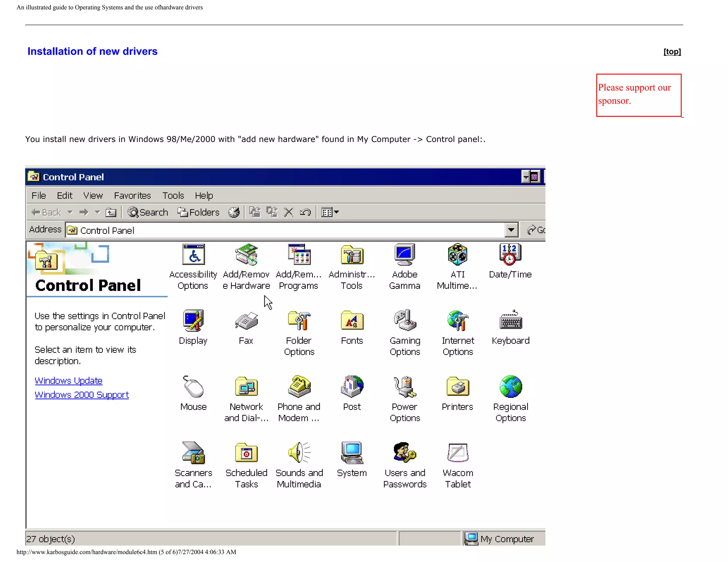
Task: Click the Go button
Action: (536, 230)
